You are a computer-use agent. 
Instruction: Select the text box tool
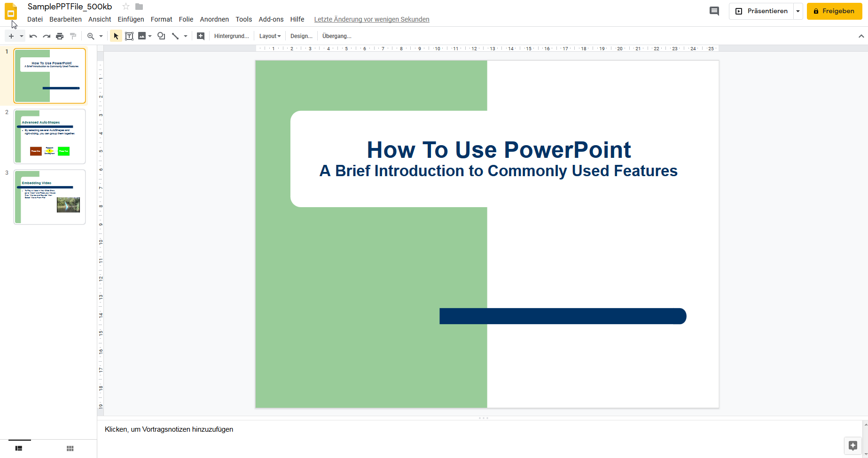(129, 36)
